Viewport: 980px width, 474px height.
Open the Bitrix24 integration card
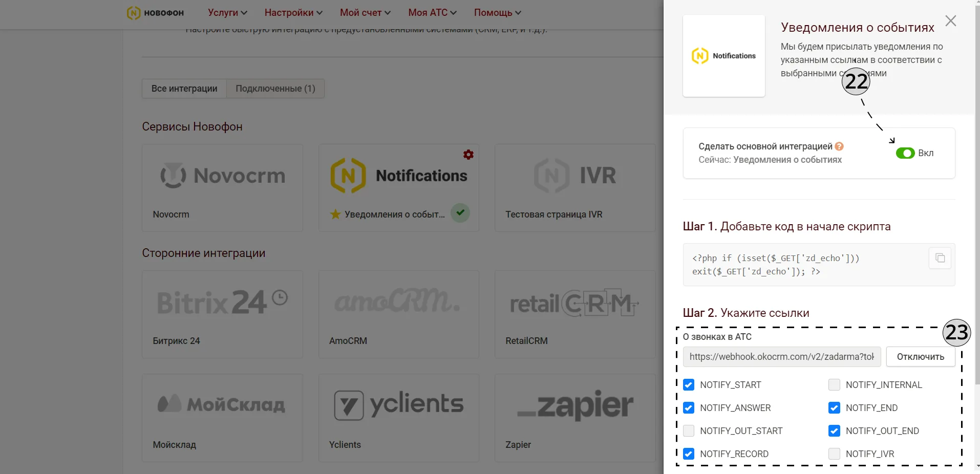click(x=222, y=314)
